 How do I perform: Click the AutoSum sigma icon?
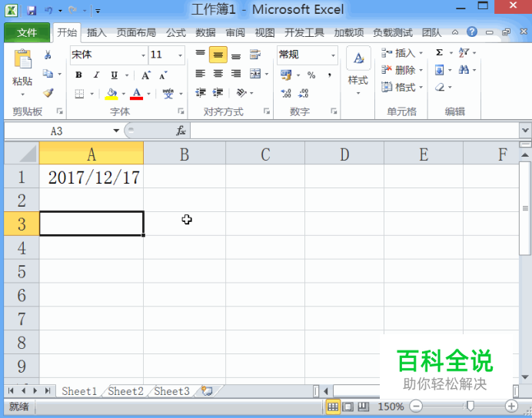click(440, 52)
